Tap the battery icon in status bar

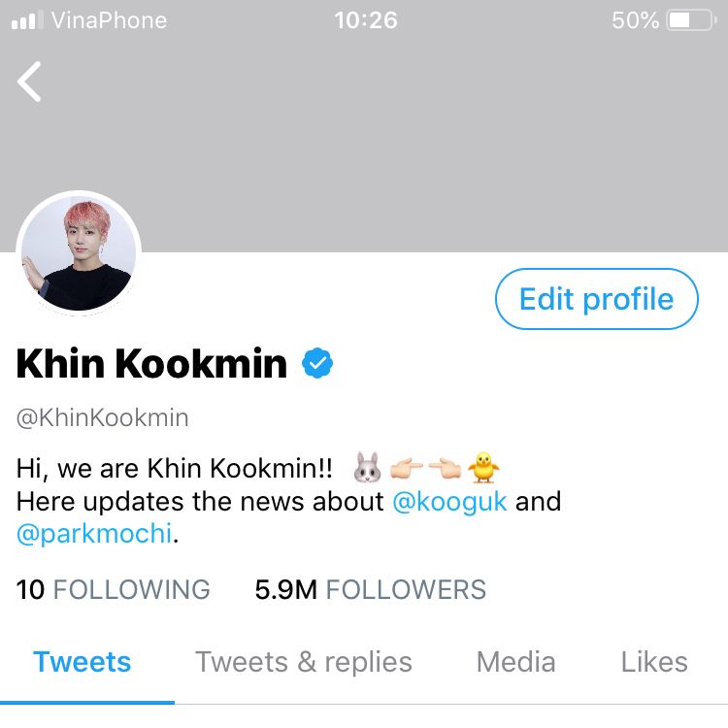coord(690,20)
